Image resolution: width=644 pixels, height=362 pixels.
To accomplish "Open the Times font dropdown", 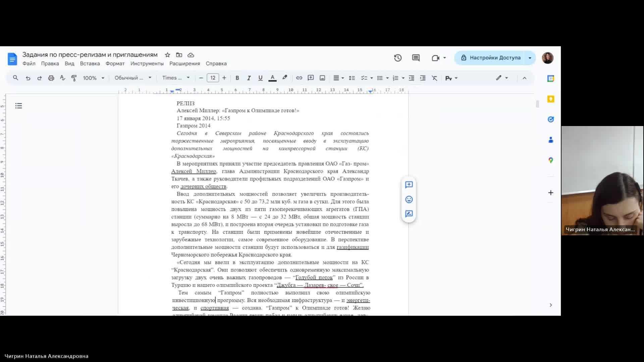I will pos(176,78).
